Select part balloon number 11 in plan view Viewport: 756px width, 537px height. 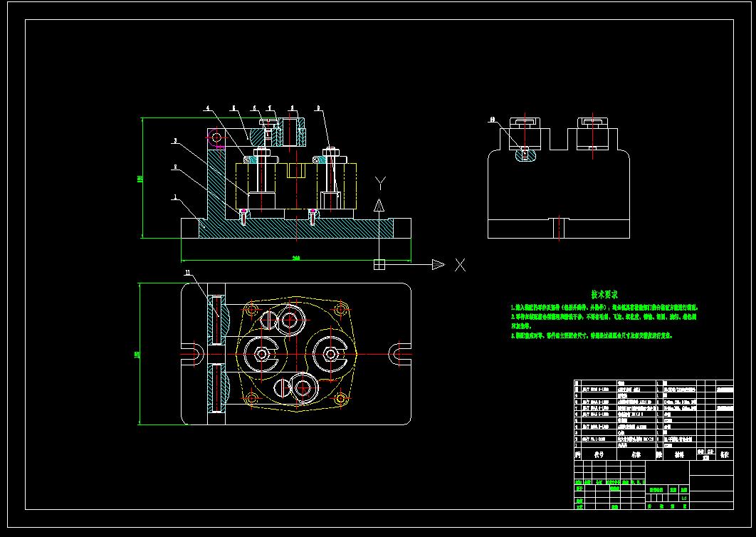coord(188,273)
